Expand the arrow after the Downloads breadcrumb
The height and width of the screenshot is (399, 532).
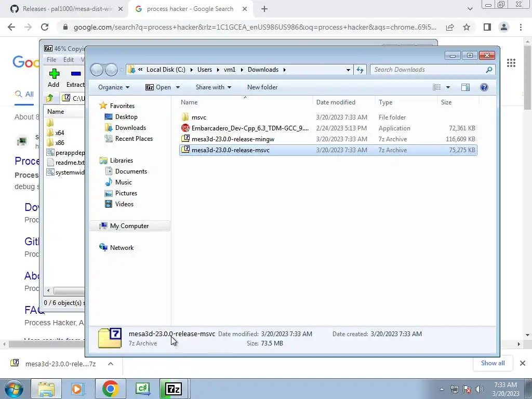(284, 70)
